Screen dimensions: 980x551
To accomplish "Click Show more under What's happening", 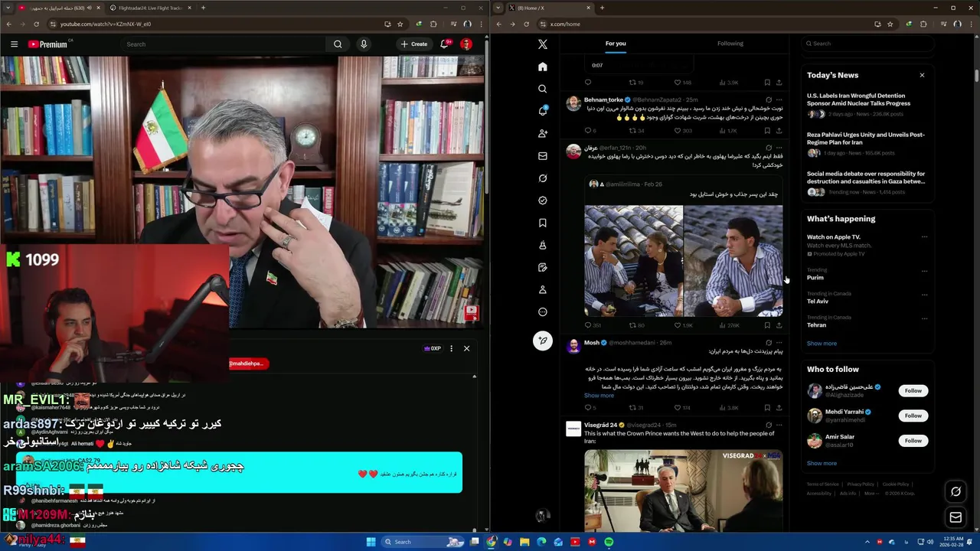I will [822, 344].
